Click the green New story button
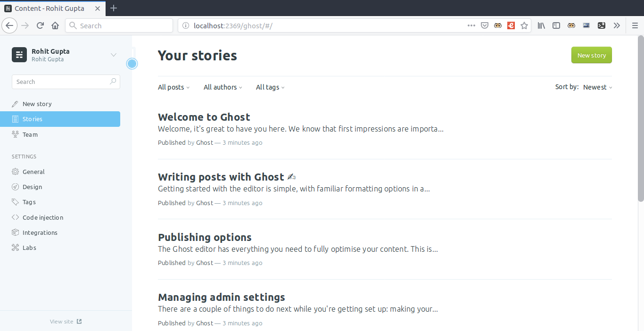644x331 pixels. click(x=592, y=55)
